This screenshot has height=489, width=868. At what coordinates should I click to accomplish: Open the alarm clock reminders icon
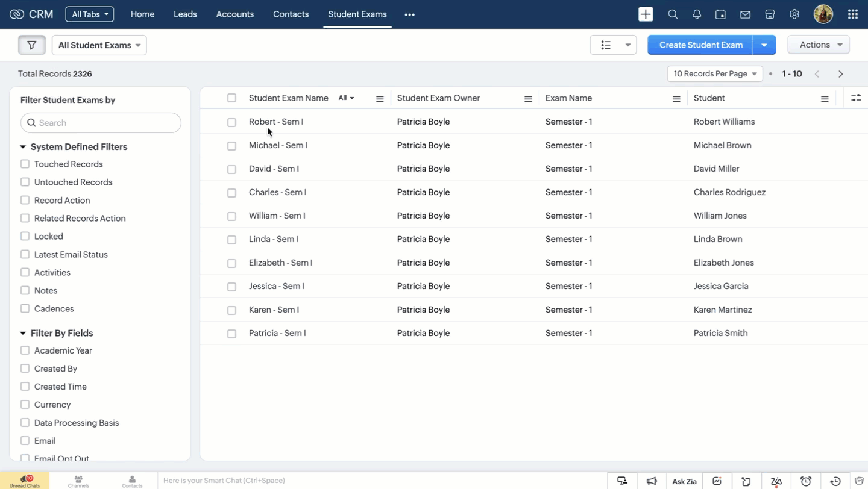(x=806, y=481)
